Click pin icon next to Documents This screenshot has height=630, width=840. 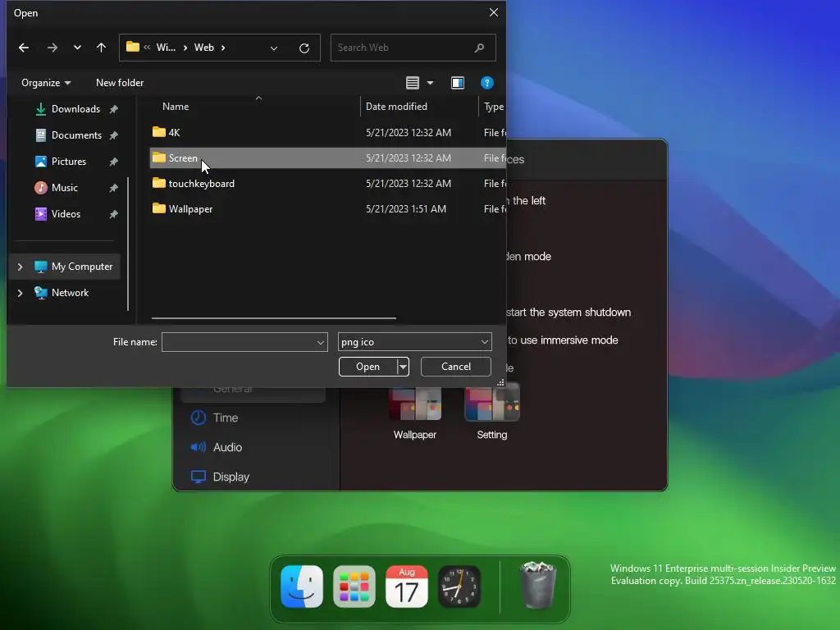tap(113, 135)
